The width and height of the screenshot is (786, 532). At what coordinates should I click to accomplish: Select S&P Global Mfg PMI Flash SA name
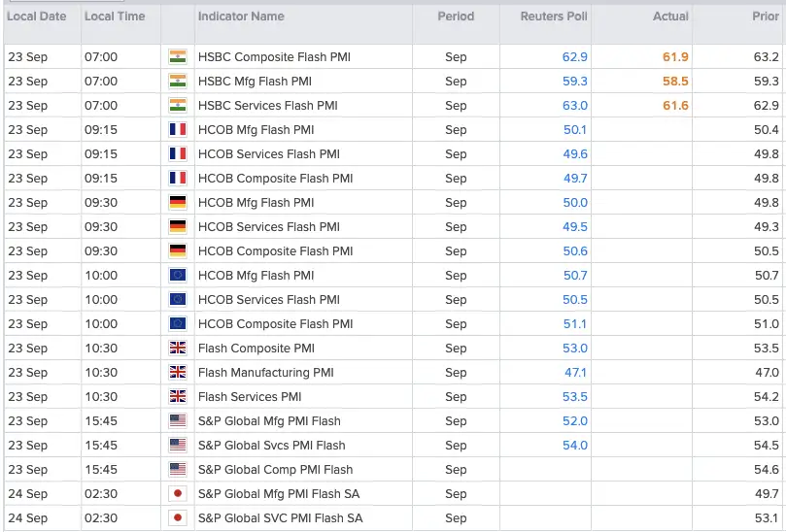(279, 494)
